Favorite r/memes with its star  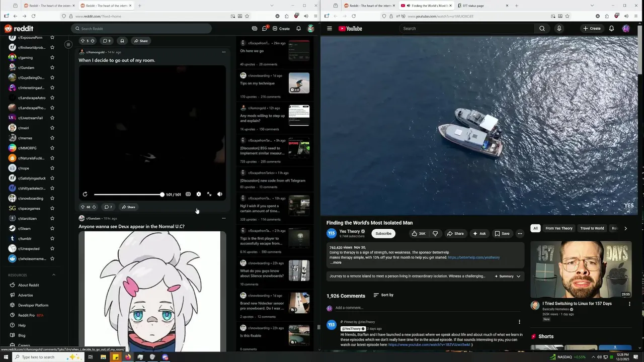point(52,138)
